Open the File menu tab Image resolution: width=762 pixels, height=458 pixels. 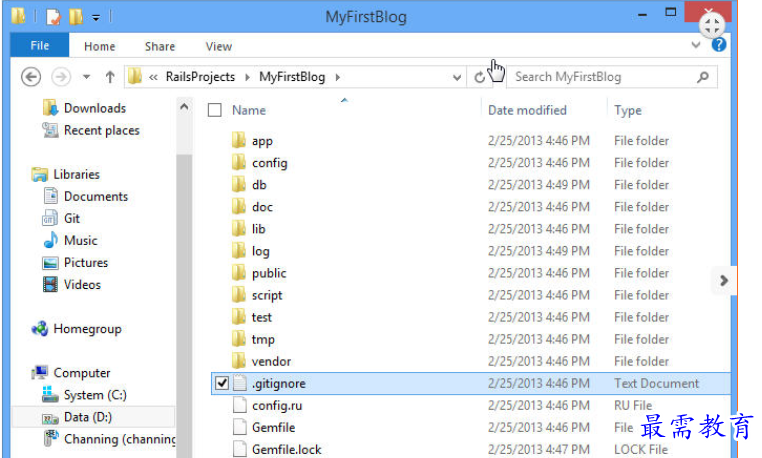40,46
